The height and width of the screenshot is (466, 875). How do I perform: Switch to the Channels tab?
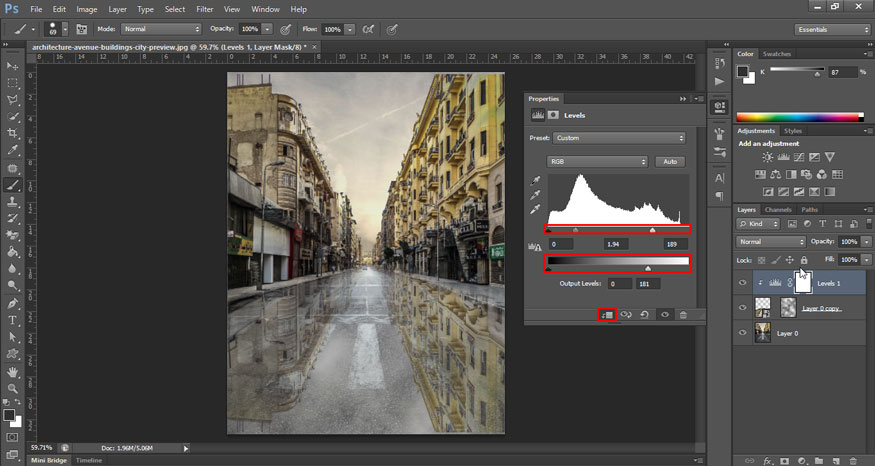coord(778,210)
